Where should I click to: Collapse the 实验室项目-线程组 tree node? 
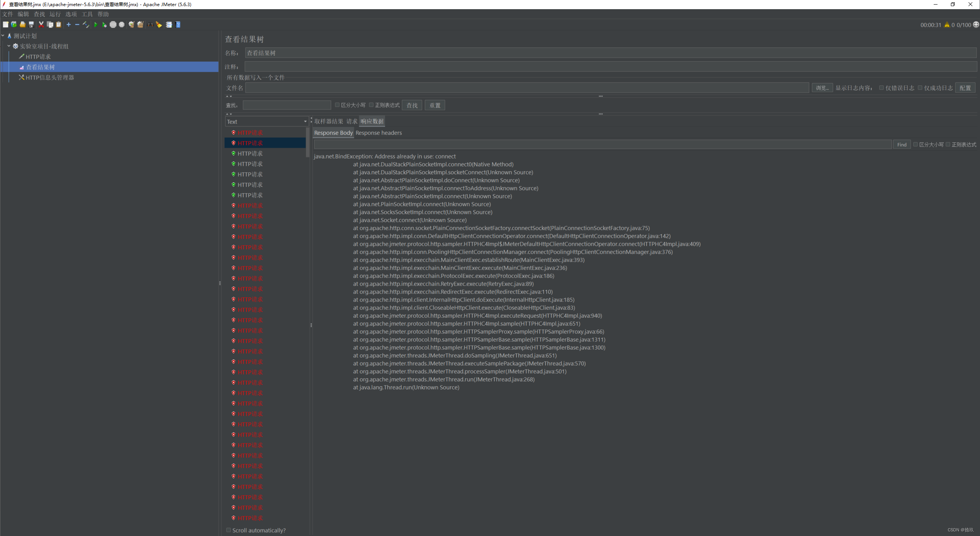coord(9,46)
